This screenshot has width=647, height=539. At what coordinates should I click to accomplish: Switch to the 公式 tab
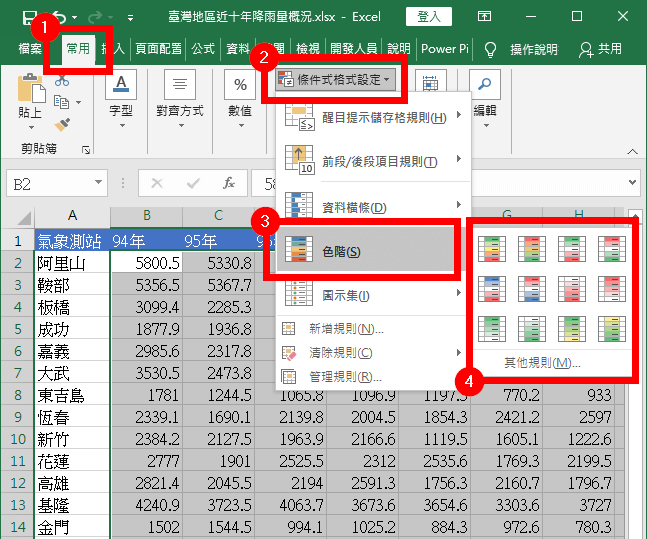[x=203, y=49]
